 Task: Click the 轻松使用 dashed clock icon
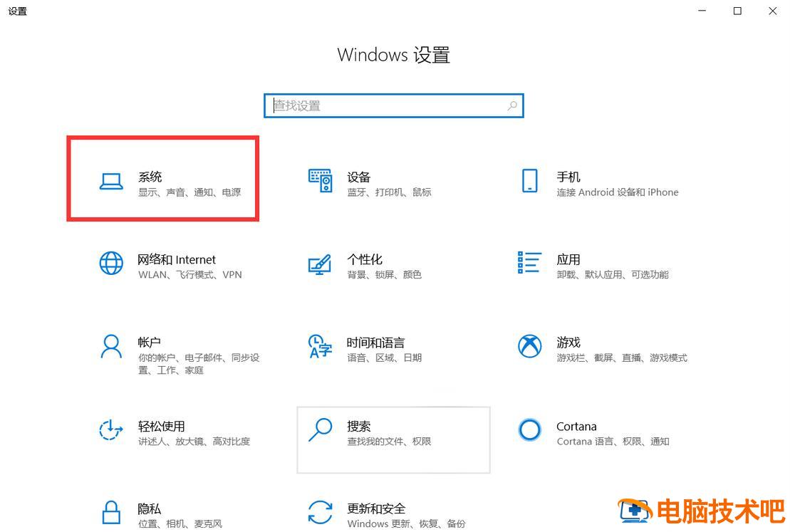[x=111, y=429]
